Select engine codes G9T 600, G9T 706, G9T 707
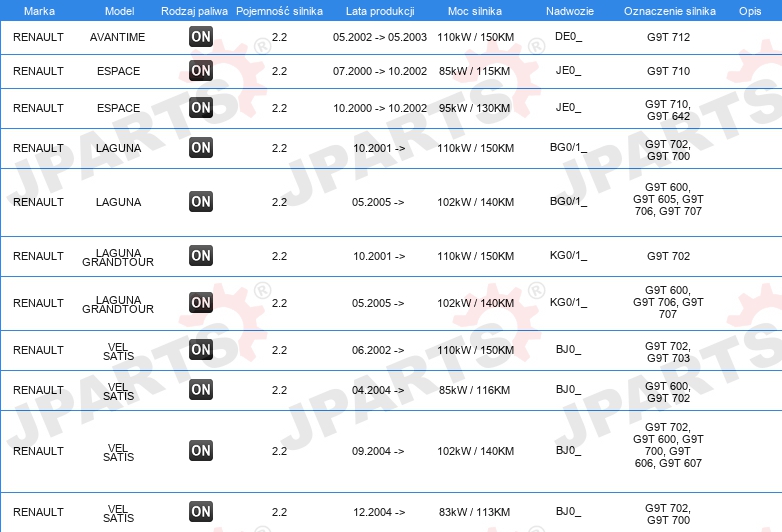The image size is (782, 532). (668, 302)
